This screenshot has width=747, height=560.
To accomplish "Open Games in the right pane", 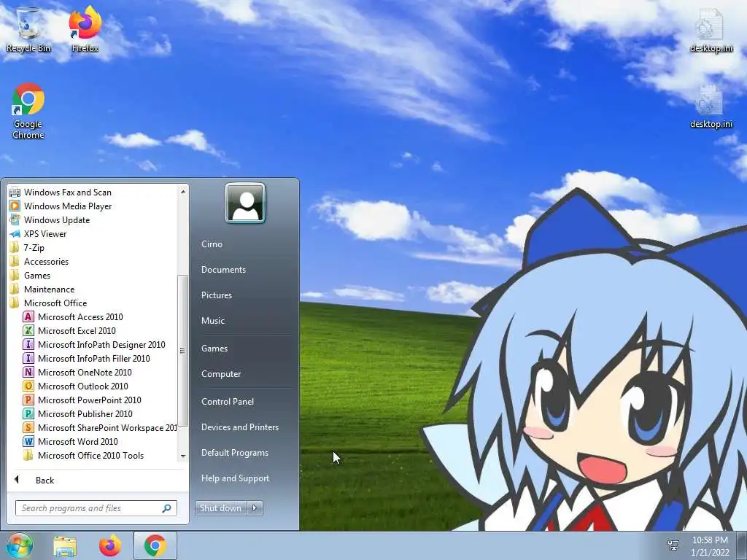I will (214, 348).
